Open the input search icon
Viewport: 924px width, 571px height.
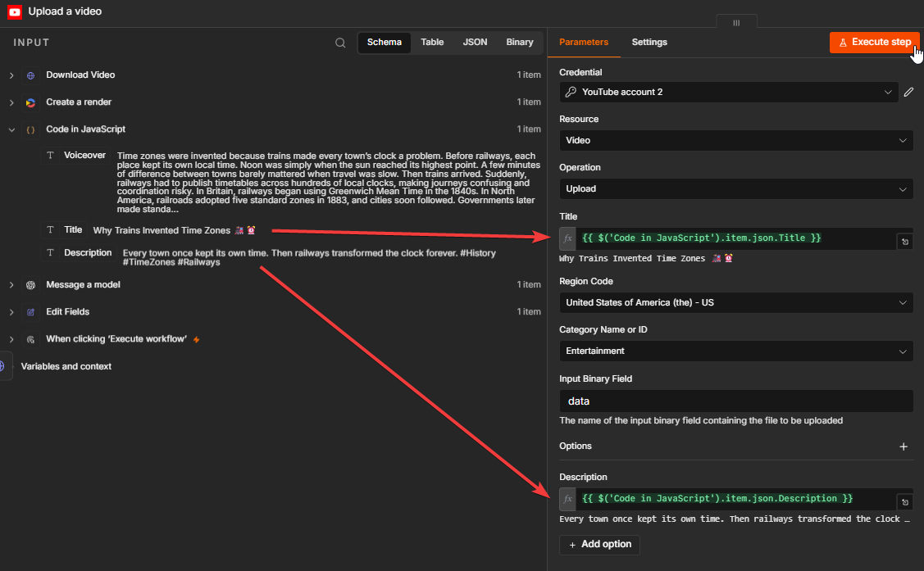click(x=340, y=43)
